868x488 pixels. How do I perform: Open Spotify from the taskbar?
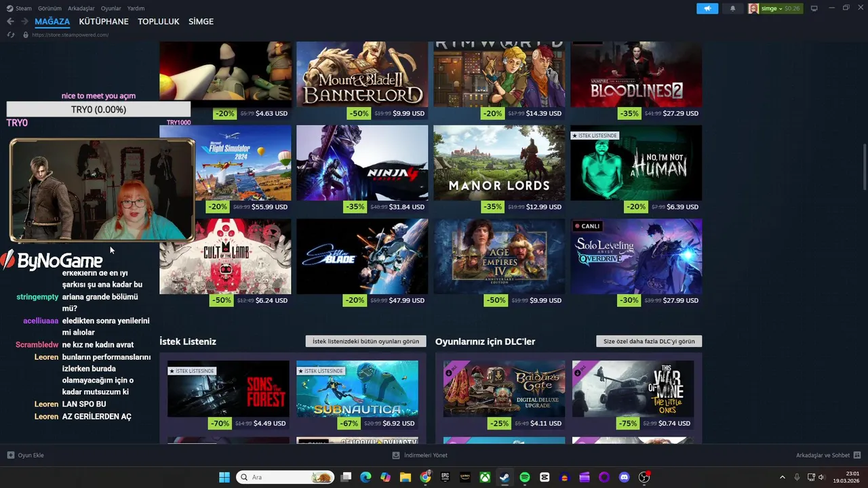[x=524, y=477]
